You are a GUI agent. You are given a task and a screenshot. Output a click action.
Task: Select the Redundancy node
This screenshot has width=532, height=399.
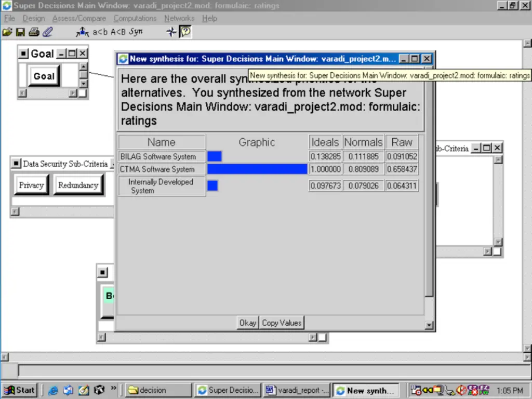78,185
